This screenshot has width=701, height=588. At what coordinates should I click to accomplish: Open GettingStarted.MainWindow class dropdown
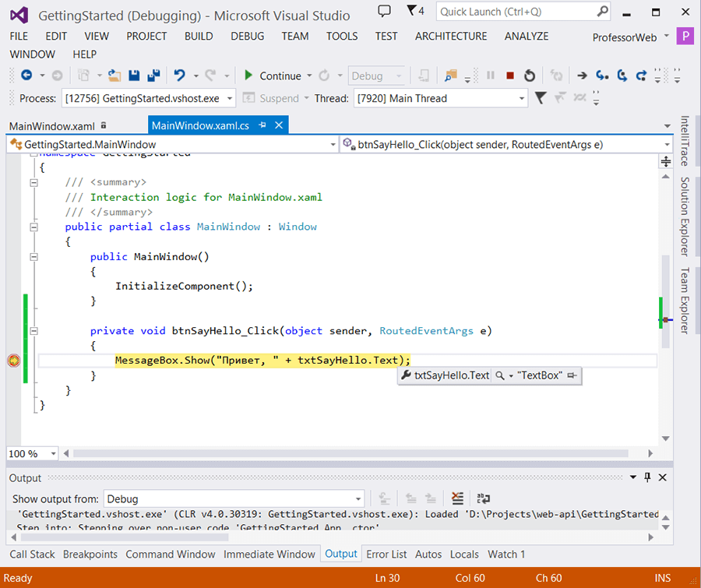pos(173,144)
